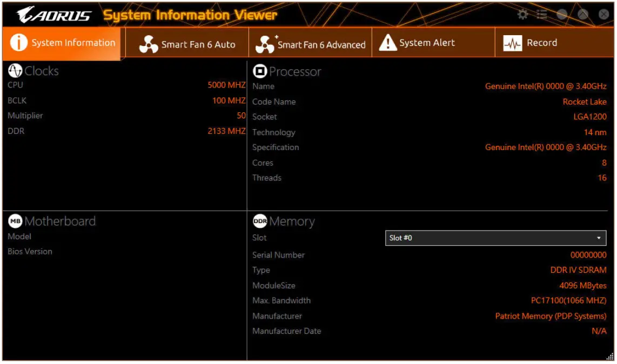Click the fan icon for Smart Fan 6 Auto
Viewport: 617px width, 364px height.
[149, 44]
